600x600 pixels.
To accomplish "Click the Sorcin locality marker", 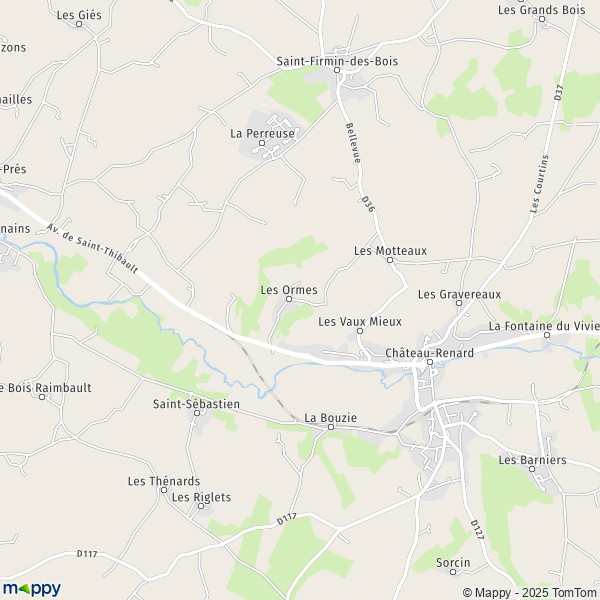I will click(x=453, y=572).
